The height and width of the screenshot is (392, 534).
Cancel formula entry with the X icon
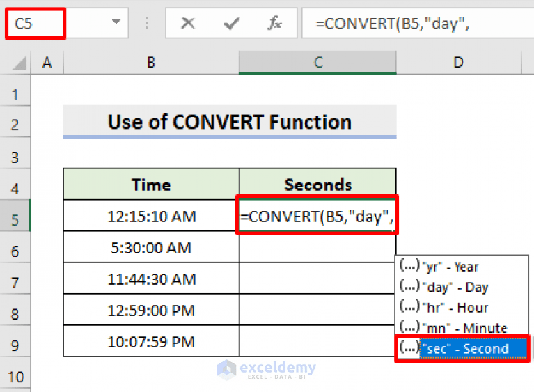[x=188, y=24]
